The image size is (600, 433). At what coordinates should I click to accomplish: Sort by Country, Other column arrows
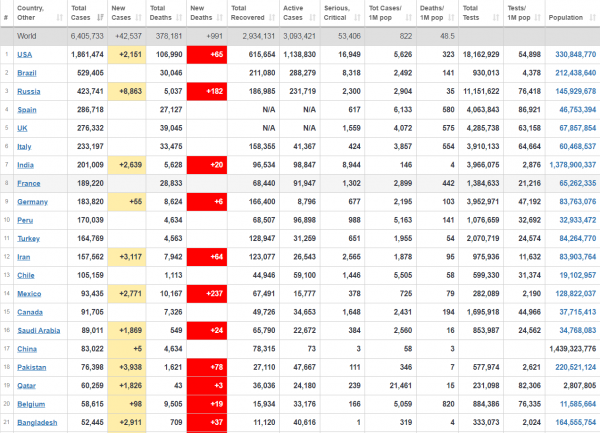(x=60, y=18)
